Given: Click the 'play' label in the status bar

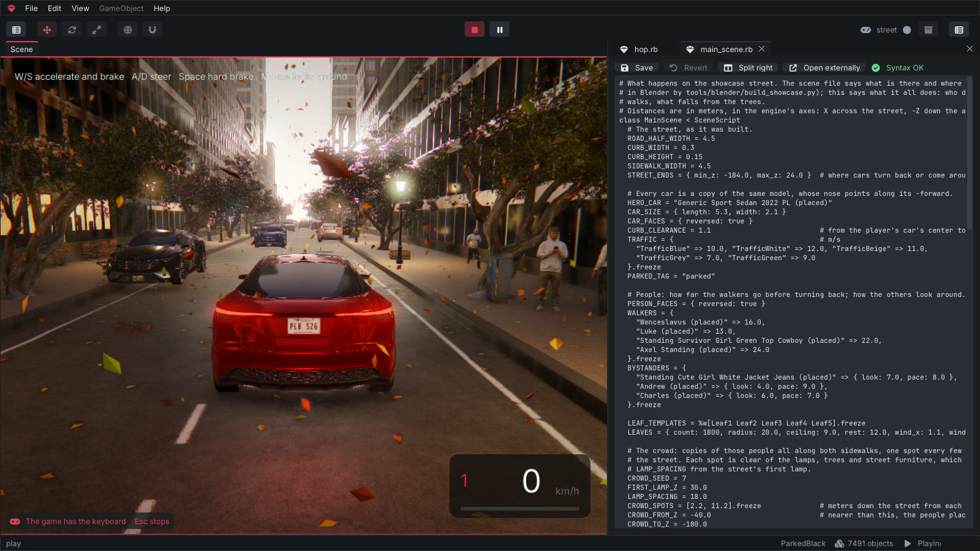Looking at the screenshot, I should (x=13, y=544).
